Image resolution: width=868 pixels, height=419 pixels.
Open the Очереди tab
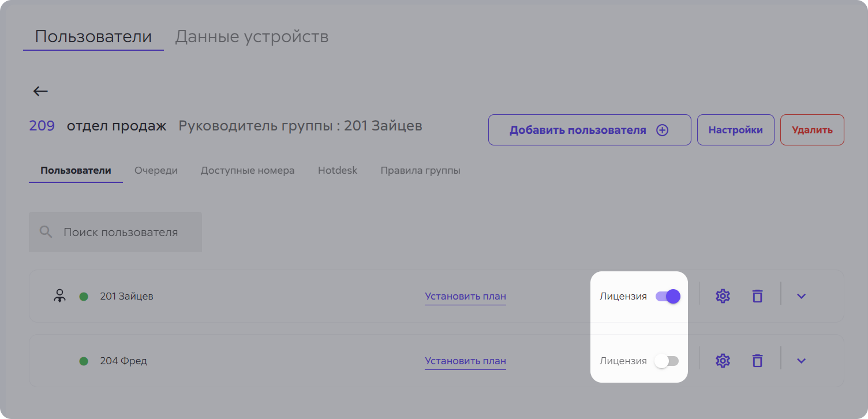tap(156, 170)
